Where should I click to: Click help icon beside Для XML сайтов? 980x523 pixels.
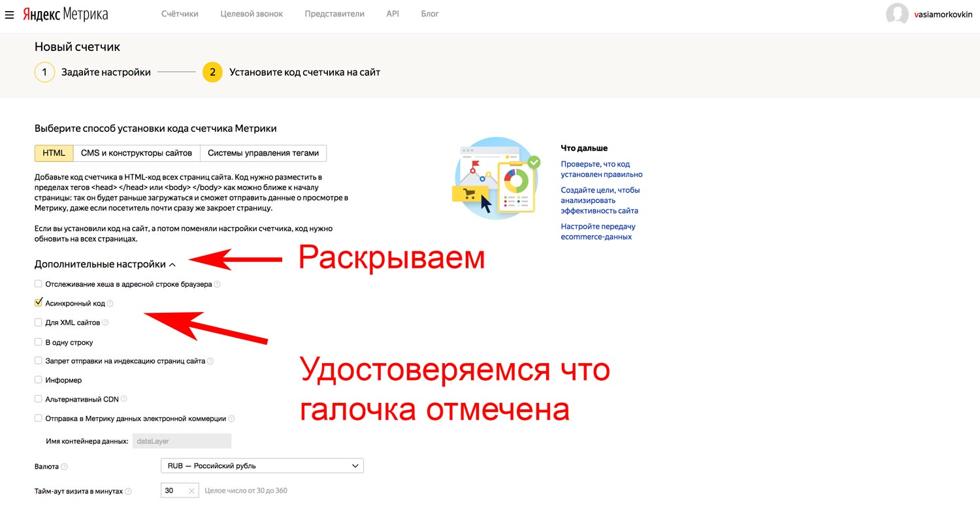click(105, 323)
